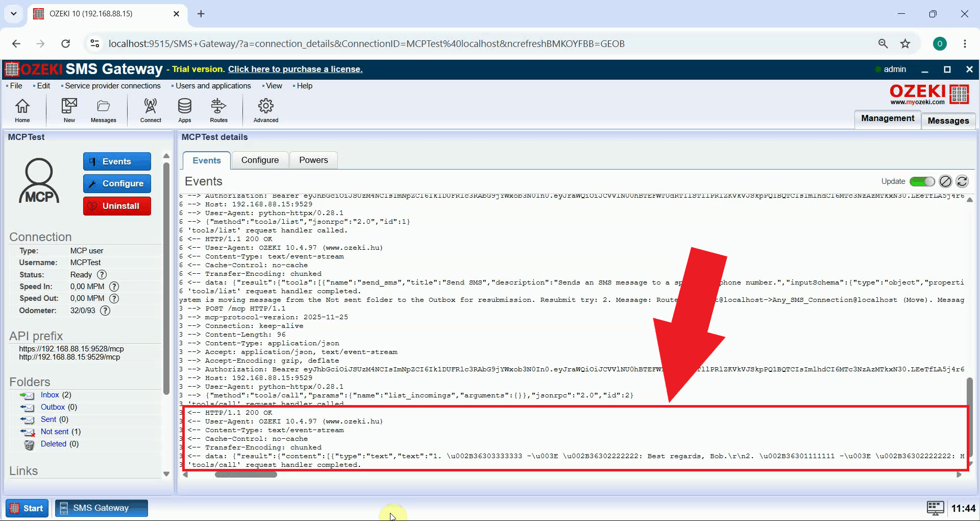
Task: Click the Speed Out help question mark
Action: [114, 298]
